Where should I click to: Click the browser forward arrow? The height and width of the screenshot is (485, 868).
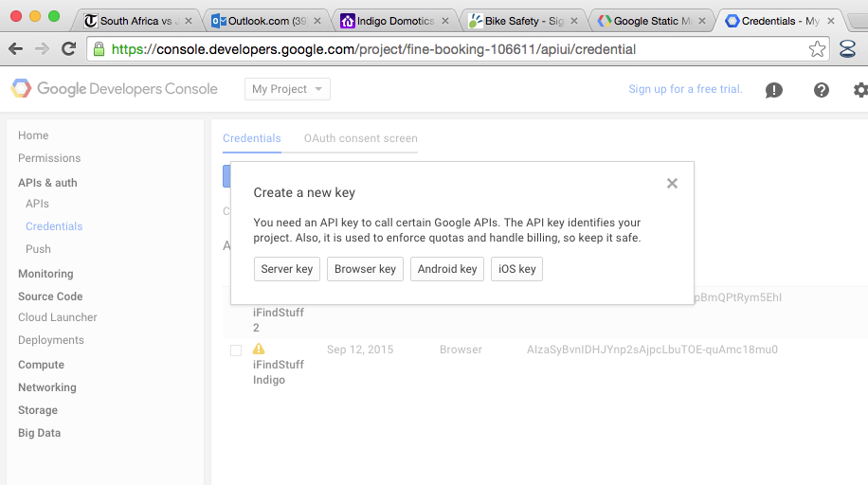(x=42, y=49)
